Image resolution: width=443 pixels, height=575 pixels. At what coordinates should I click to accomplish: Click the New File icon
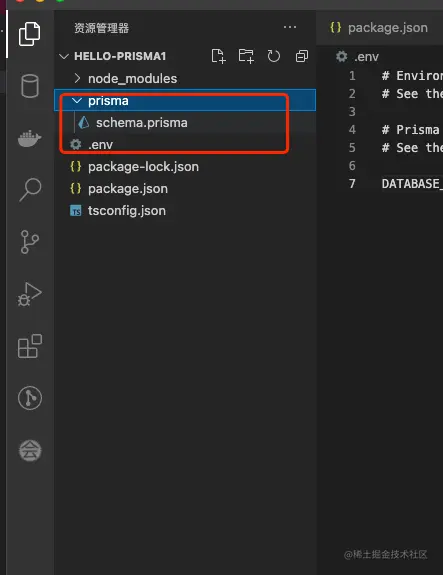pos(219,56)
